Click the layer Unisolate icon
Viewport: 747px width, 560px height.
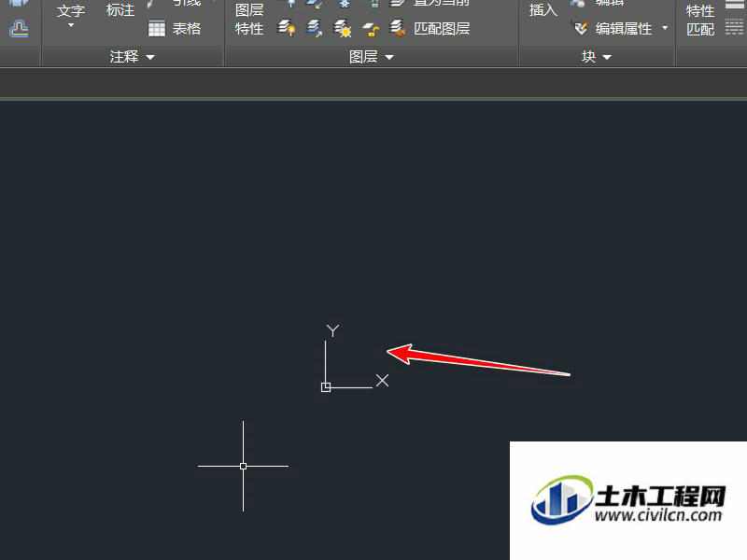[x=314, y=28]
